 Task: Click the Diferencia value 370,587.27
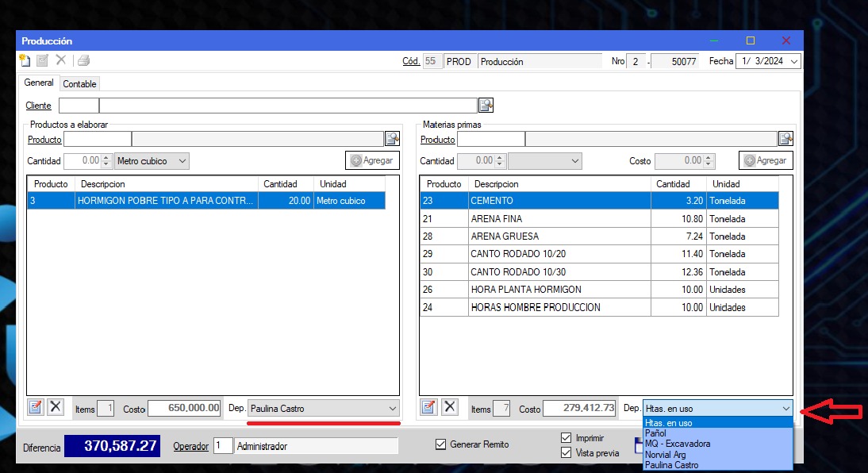tap(113, 446)
